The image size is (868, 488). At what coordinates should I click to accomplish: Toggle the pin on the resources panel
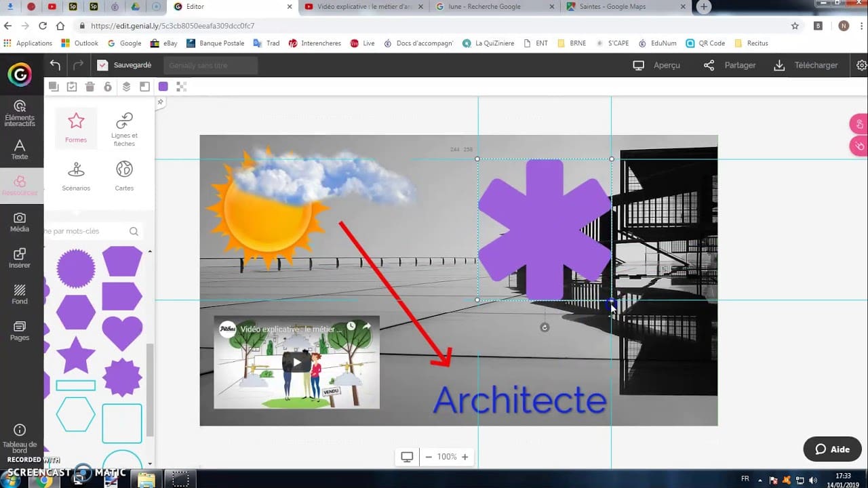click(161, 102)
